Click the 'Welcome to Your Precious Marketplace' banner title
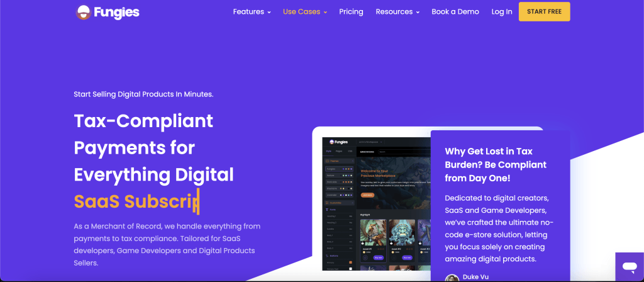This screenshot has width=644, height=282. pos(378,174)
